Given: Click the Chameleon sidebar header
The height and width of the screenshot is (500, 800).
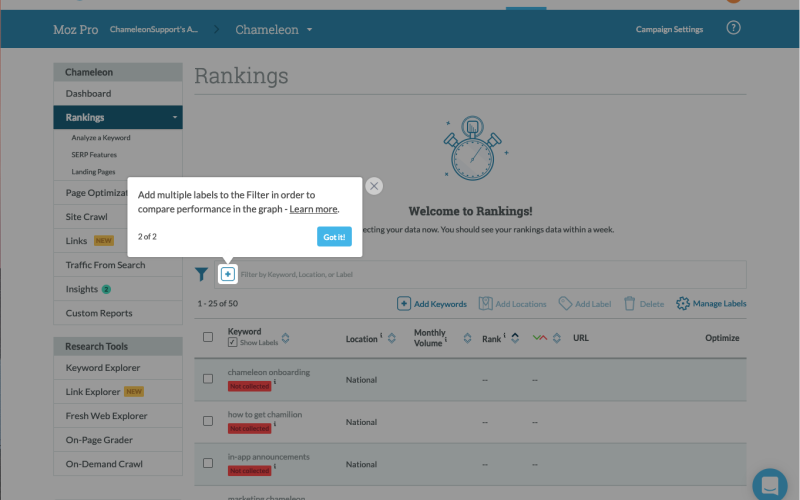Looking at the screenshot, I should point(118,72).
